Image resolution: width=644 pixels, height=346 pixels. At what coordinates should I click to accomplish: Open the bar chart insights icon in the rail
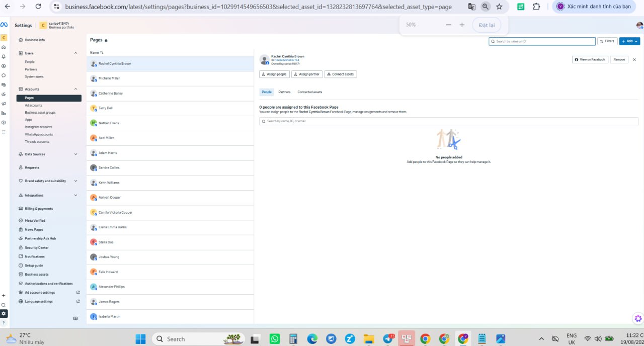pos(4,113)
